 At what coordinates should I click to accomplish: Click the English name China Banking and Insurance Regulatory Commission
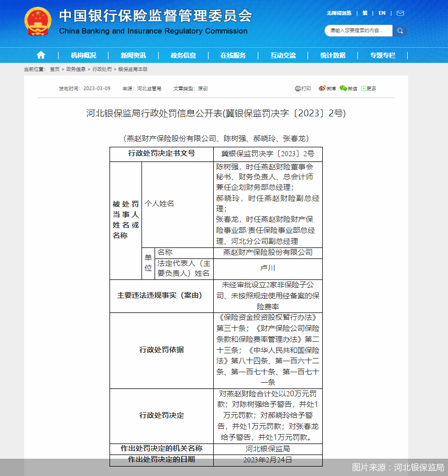coord(154,31)
